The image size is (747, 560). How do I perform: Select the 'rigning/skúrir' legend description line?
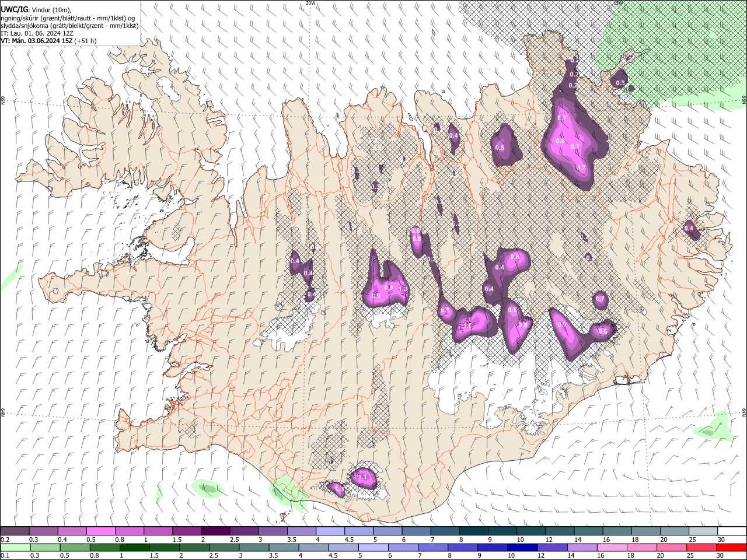pos(68,17)
